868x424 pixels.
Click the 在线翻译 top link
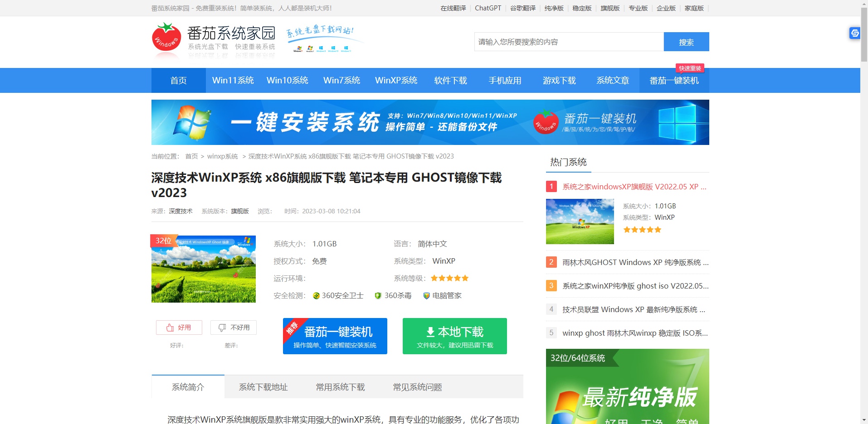(453, 8)
